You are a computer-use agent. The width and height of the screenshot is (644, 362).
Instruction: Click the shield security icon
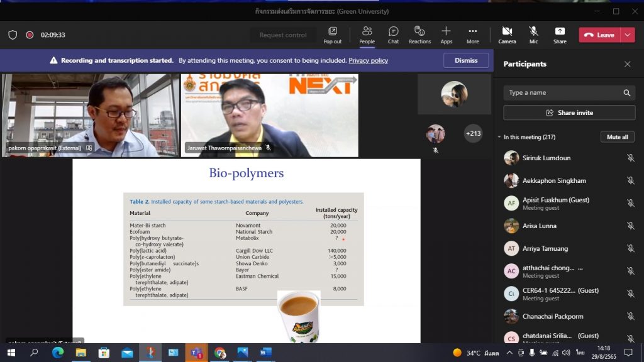coord(12,35)
